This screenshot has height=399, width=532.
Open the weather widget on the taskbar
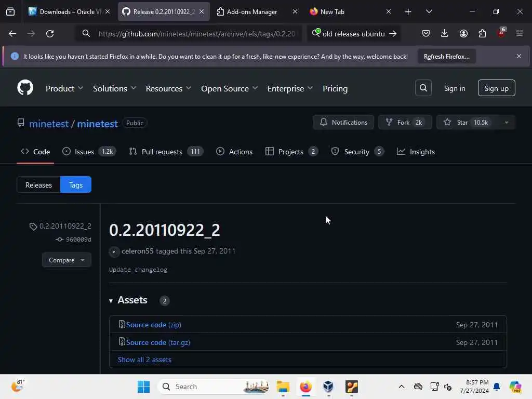pyautogui.click(x=18, y=386)
